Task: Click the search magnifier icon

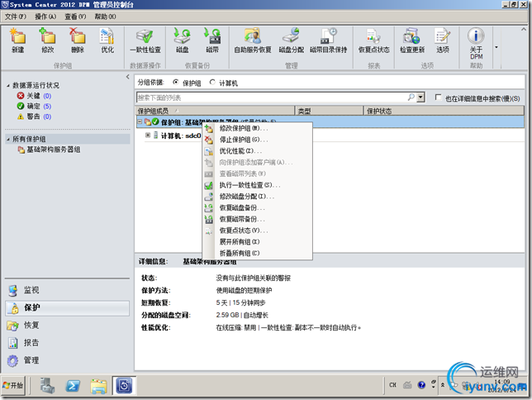Action: pyautogui.click(x=411, y=98)
